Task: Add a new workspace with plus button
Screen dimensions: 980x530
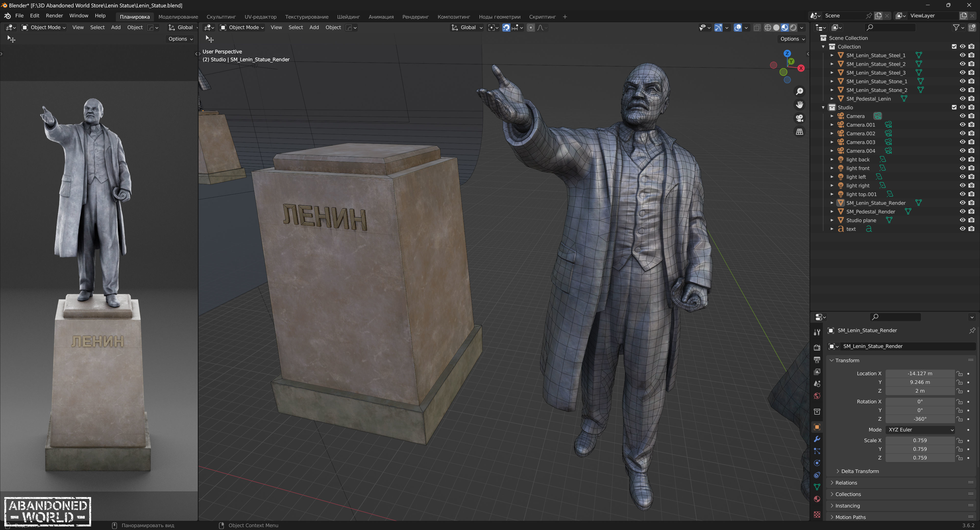Action: [x=565, y=17]
